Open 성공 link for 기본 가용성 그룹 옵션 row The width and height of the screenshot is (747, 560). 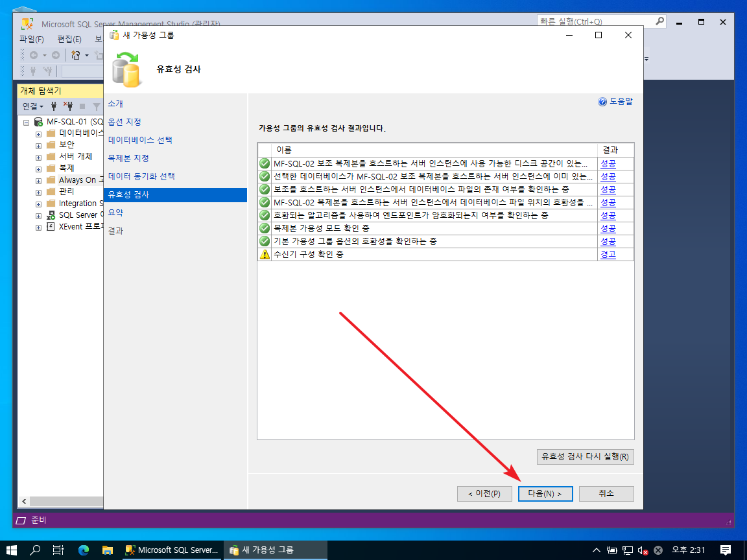tap(608, 241)
